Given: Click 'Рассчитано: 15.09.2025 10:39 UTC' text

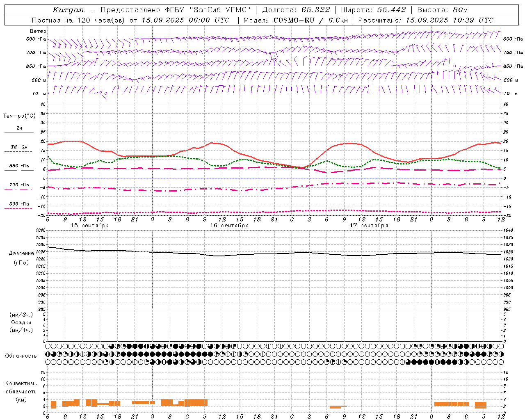Looking at the screenshot, I should point(426,20).
